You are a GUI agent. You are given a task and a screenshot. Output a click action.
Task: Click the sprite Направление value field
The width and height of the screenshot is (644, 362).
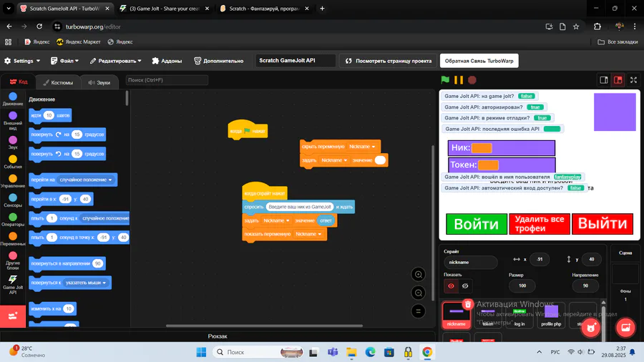click(x=585, y=285)
